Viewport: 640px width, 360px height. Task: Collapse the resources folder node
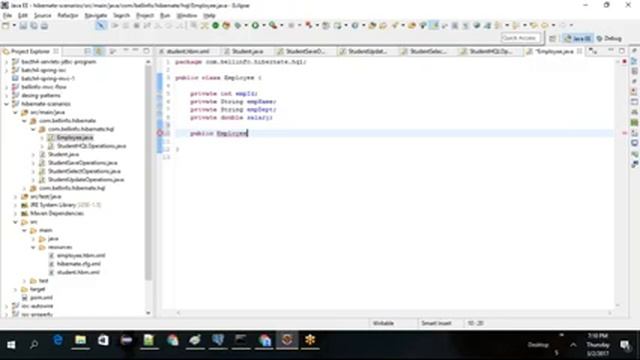coord(33,247)
